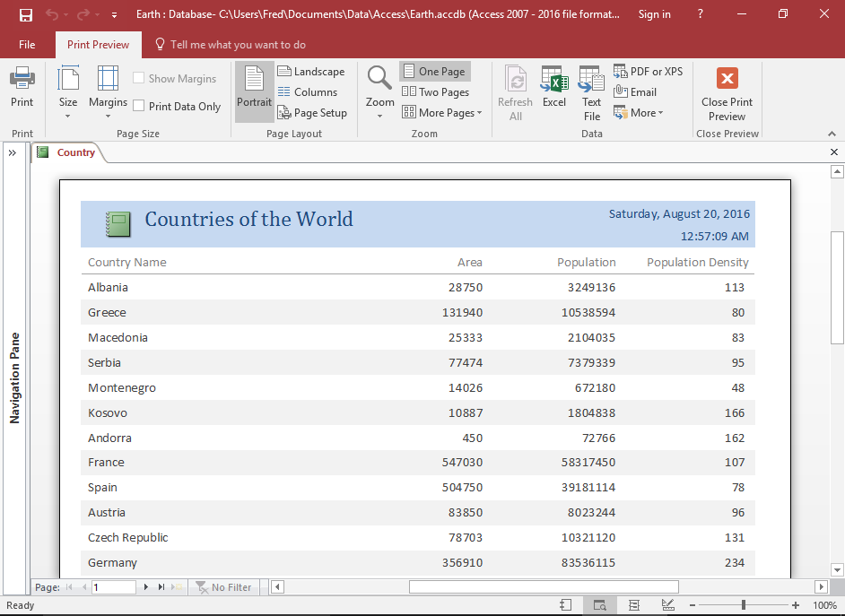
Task: Click Close Print Preview
Action: click(x=727, y=90)
